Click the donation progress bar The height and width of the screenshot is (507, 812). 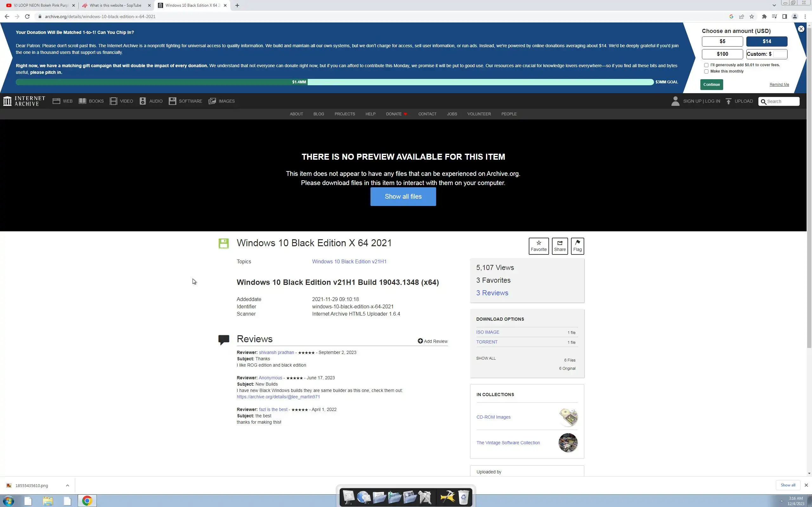(x=334, y=82)
